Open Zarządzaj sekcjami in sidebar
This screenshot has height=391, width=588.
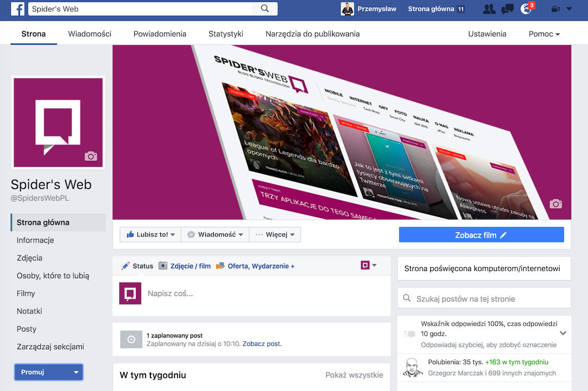(x=50, y=346)
